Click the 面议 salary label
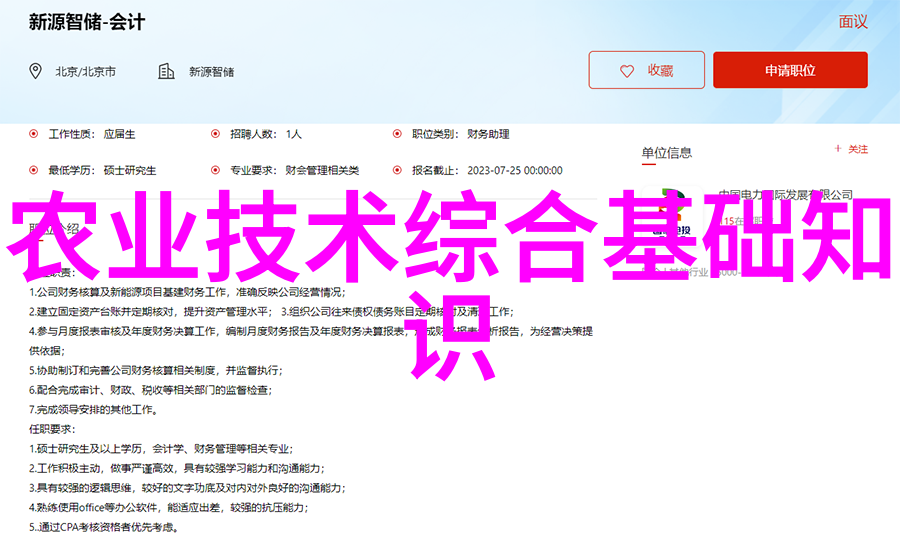The image size is (900, 549). [852, 22]
